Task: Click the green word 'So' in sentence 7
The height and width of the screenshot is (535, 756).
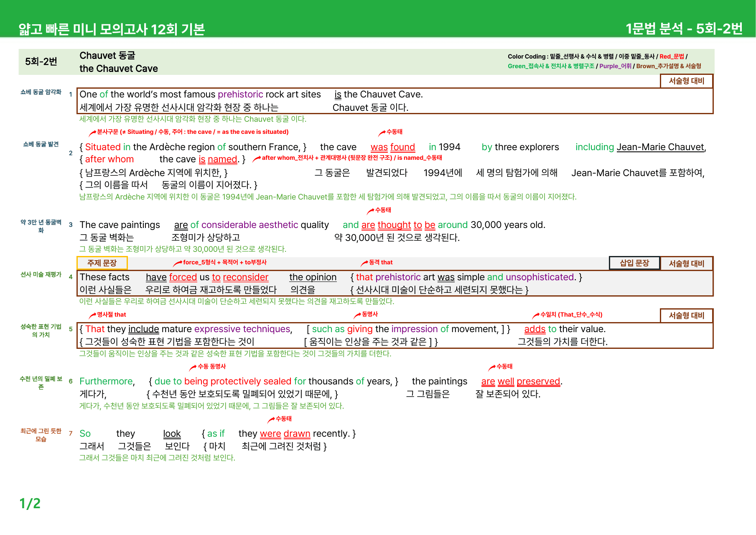Action: (85, 434)
